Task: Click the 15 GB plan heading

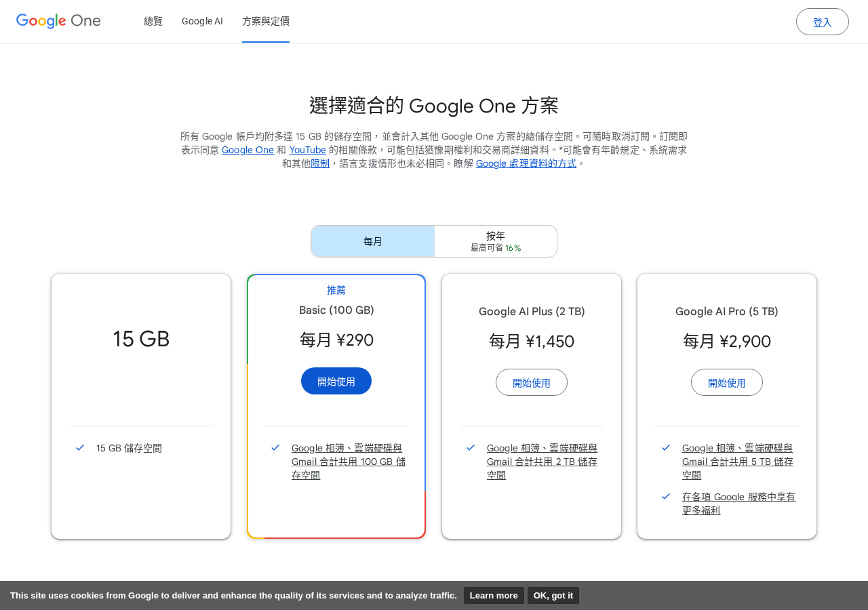Action: 141,339
